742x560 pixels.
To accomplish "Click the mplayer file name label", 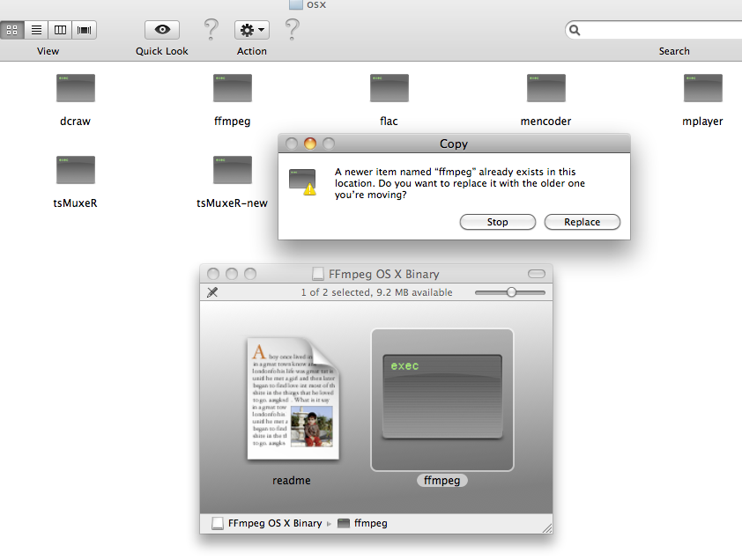I will coord(702,122).
